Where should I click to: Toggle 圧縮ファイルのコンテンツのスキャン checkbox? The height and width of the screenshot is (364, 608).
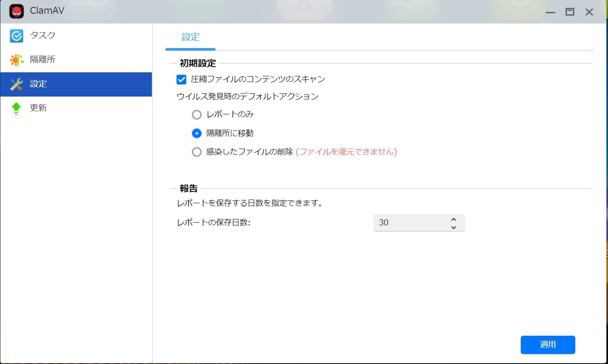pyautogui.click(x=181, y=80)
